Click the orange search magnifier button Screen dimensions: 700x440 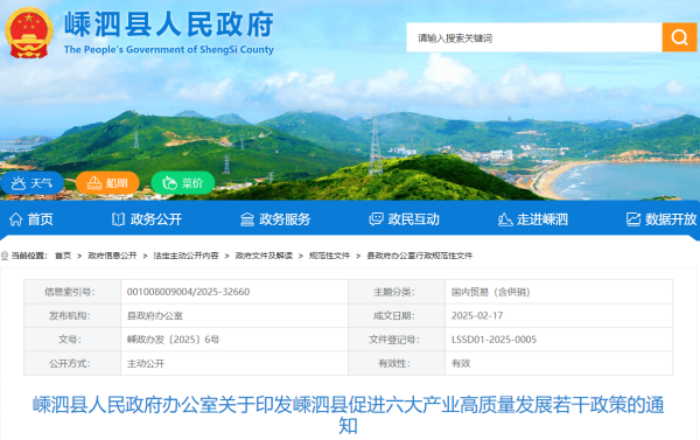coord(679,37)
